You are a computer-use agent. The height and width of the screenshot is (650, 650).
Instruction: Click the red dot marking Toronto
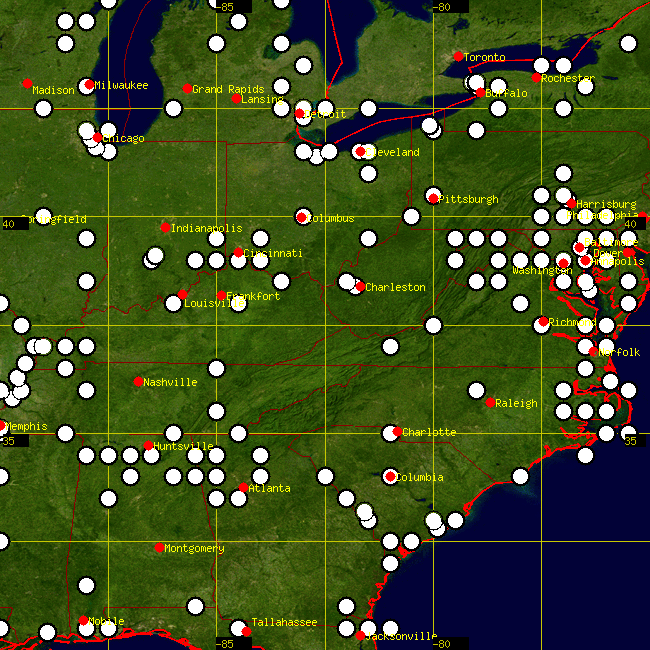(x=458, y=56)
